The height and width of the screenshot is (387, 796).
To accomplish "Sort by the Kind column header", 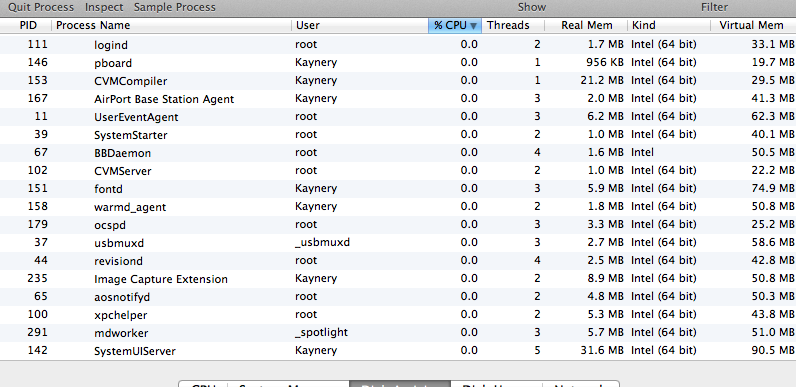I will pos(643,25).
